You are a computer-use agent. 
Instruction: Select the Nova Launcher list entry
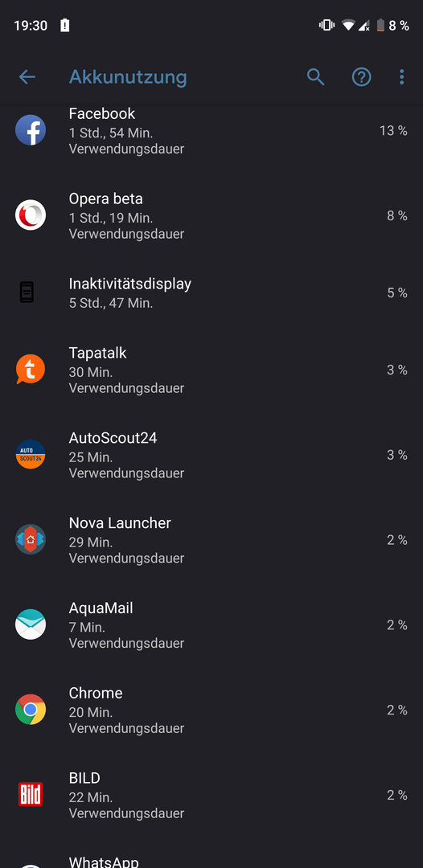click(211, 540)
